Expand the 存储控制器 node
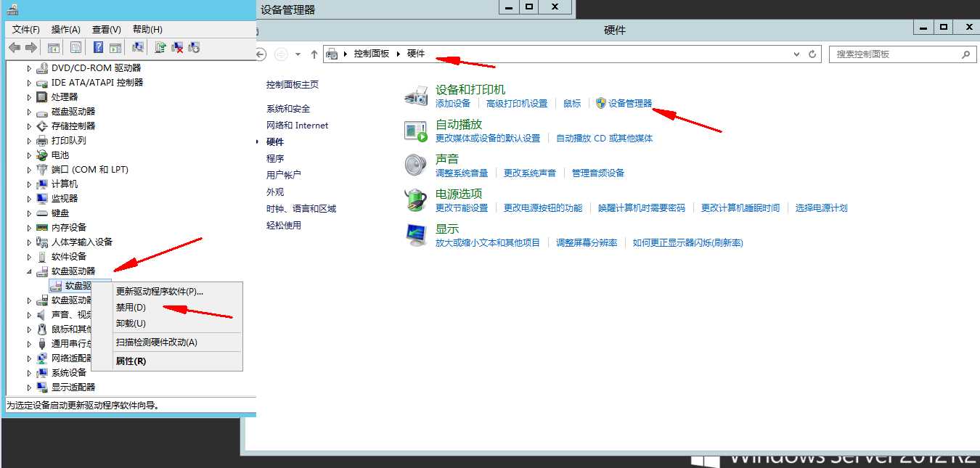Screen dimensions: 980x468 (x=30, y=126)
